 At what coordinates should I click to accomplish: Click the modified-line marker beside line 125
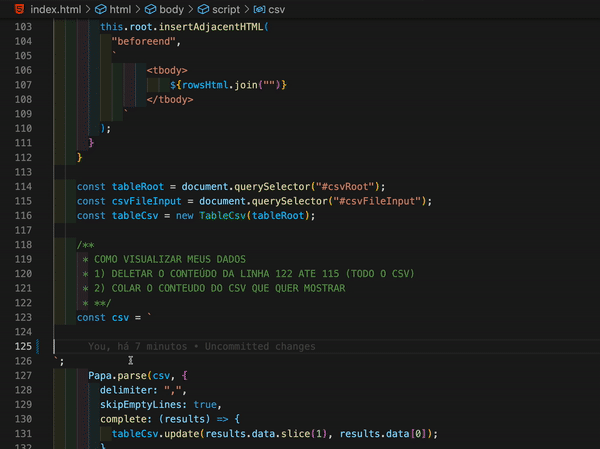38,346
